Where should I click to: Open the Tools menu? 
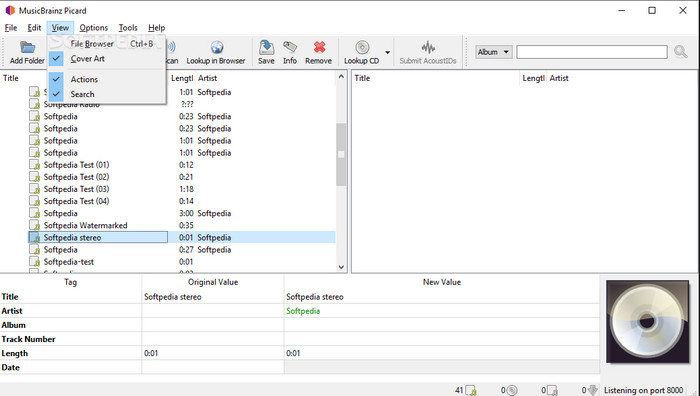coord(128,28)
